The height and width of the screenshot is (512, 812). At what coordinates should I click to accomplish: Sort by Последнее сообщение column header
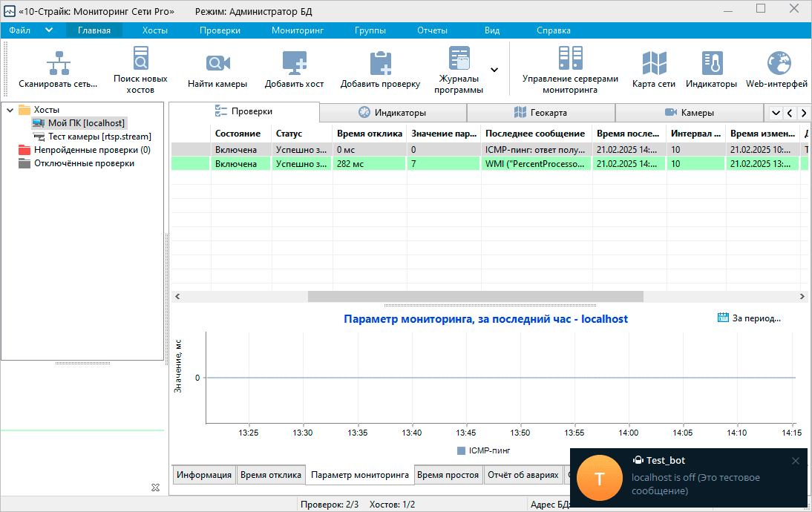click(x=536, y=134)
